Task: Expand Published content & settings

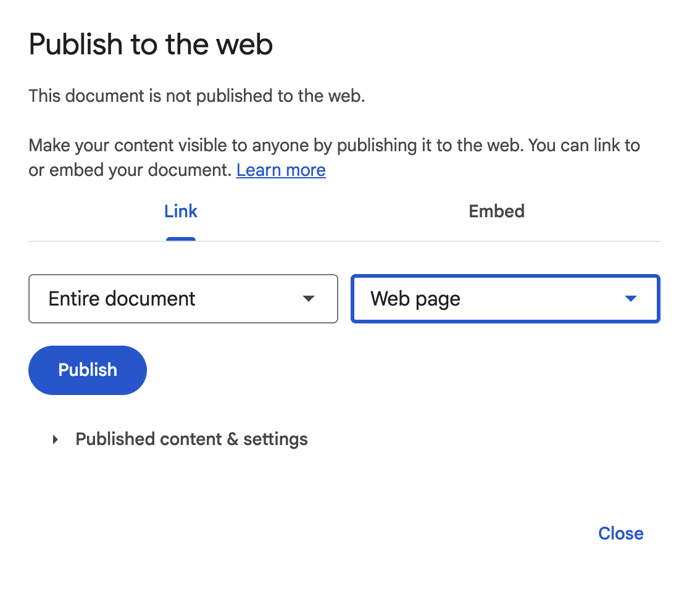Action: tap(180, 439)
